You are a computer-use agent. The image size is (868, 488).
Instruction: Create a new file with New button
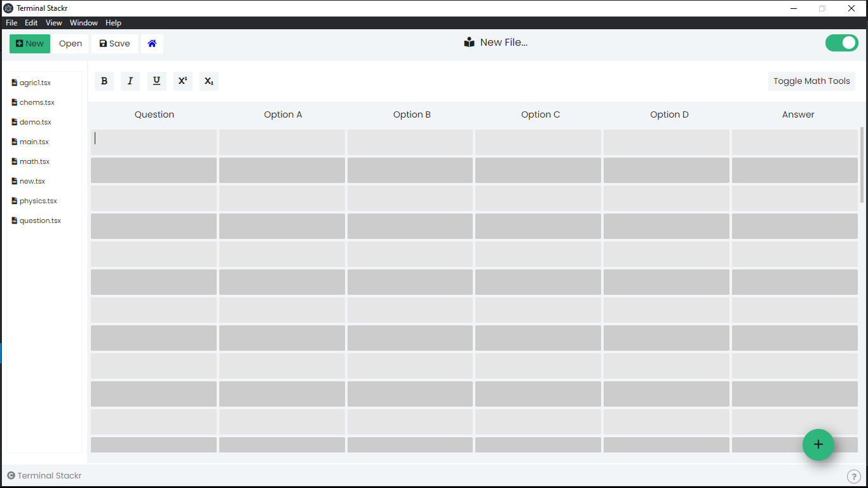click(30, 44)
